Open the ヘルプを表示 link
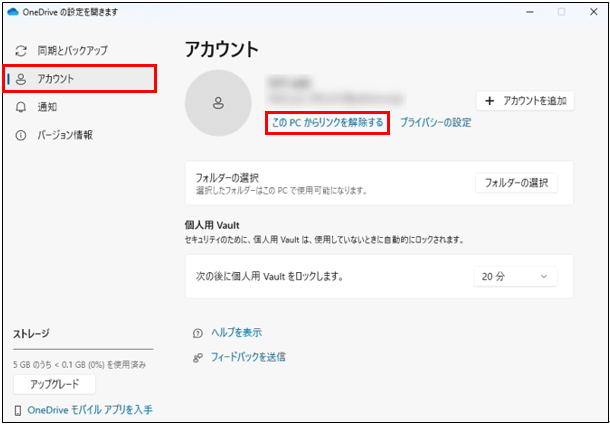610x424 pixels. point(236,333)
